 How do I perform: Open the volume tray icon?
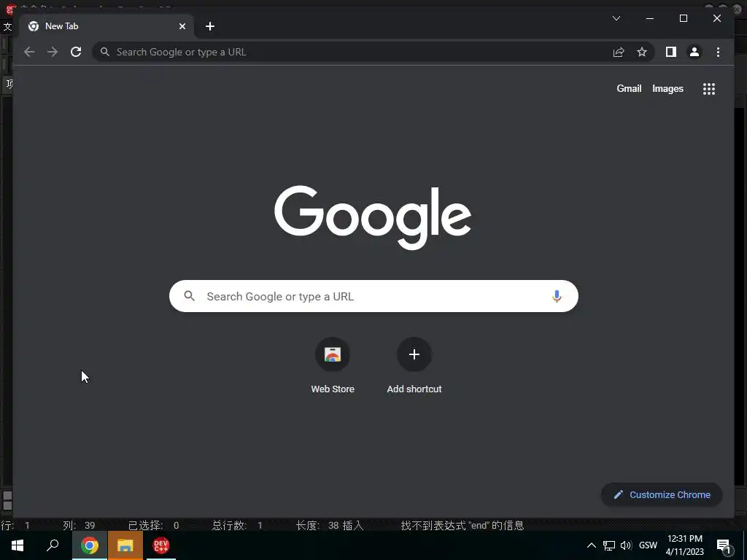pyautogui.click(x=626, y=545)
